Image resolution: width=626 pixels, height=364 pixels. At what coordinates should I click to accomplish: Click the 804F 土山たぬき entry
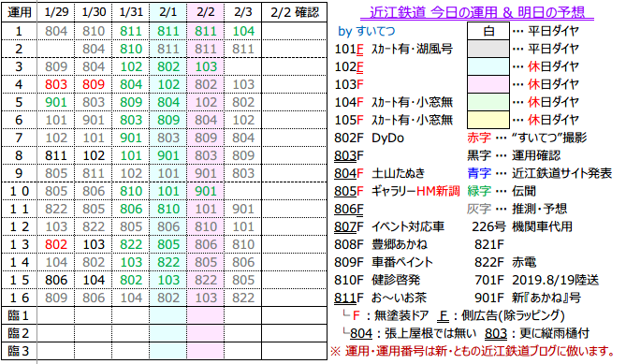pos(380,173)
